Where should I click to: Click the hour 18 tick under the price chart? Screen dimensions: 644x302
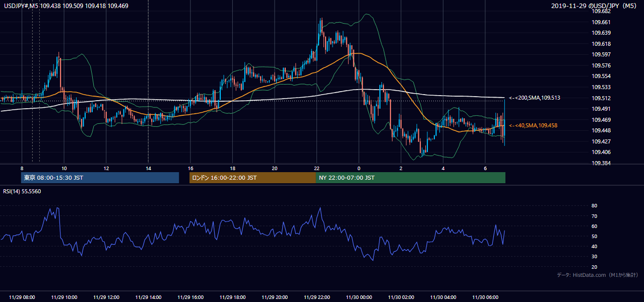coord(232,168)
